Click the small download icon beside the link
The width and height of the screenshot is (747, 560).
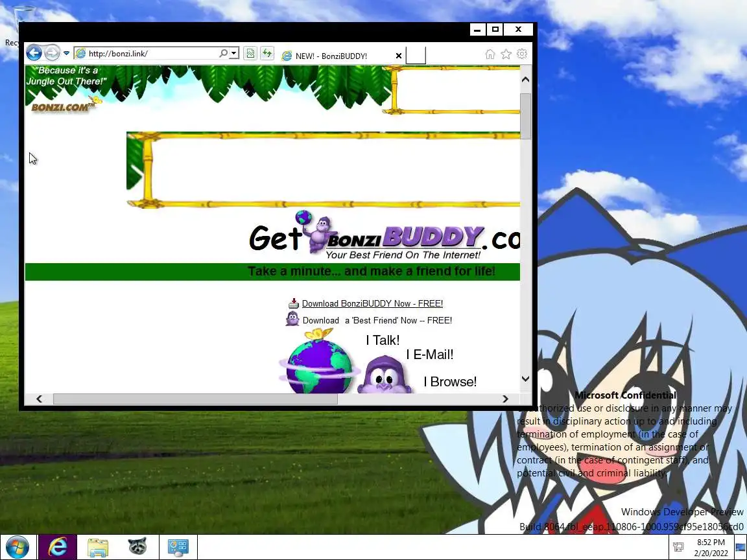pos(294,303)
